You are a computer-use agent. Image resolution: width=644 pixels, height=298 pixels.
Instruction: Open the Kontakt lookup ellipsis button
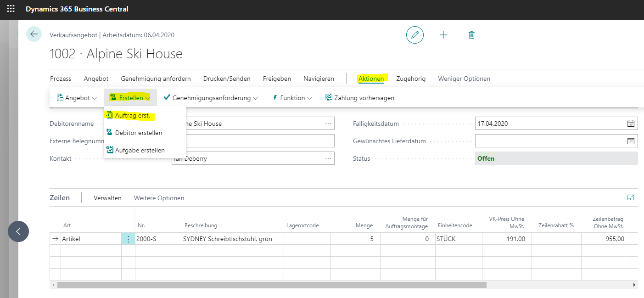click(x=328, y=158)
